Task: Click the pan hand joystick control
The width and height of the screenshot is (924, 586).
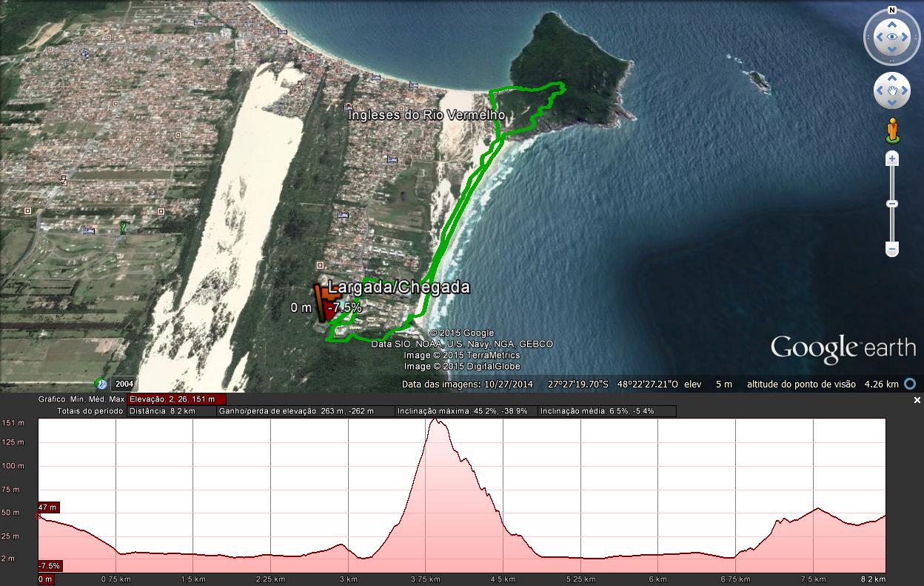Action: tap(891, 90)
